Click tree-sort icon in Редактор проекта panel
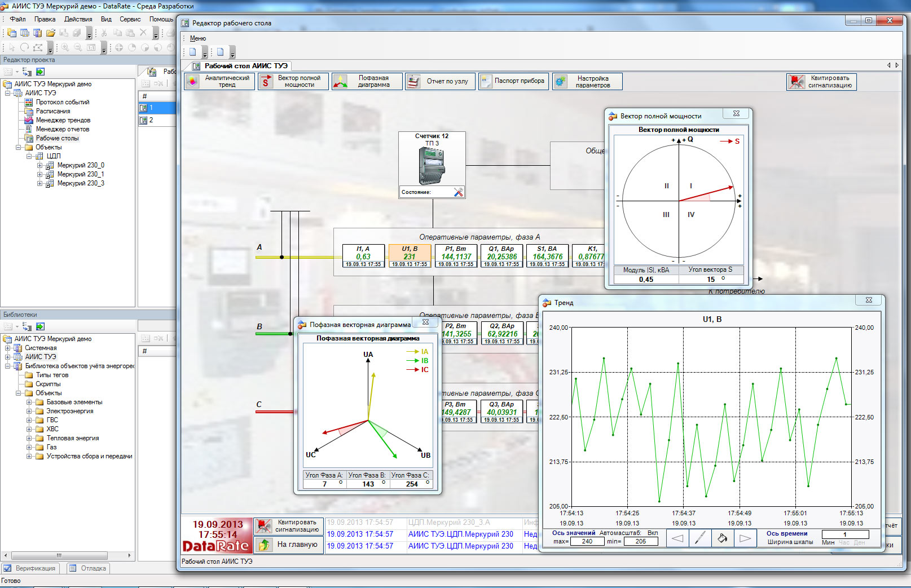Viewport: 911px width, 588px height. (x=27, y=72)
